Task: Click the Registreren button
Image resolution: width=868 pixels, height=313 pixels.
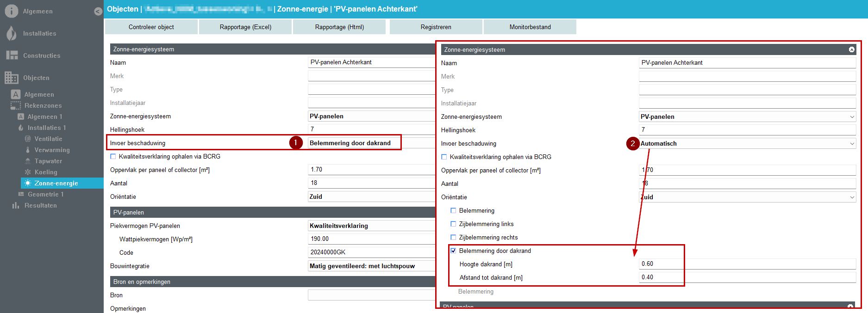Action: (x=436, y=27)
